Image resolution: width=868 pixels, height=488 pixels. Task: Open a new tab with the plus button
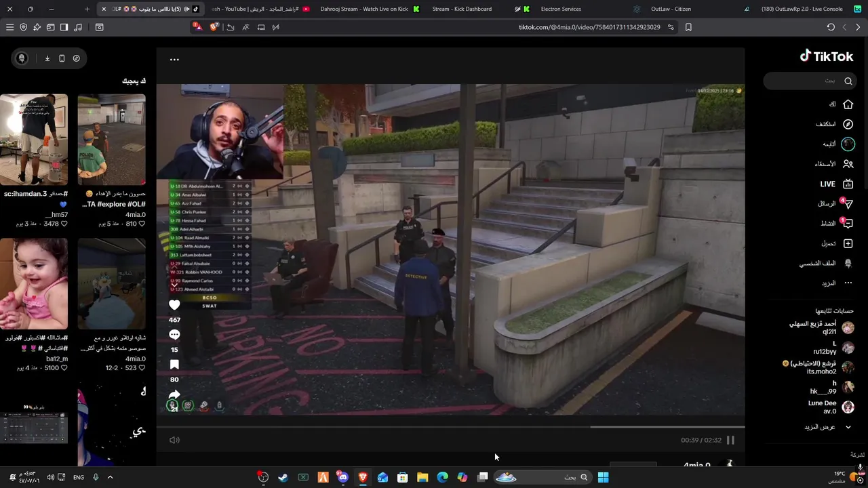(x=87, y=9)
